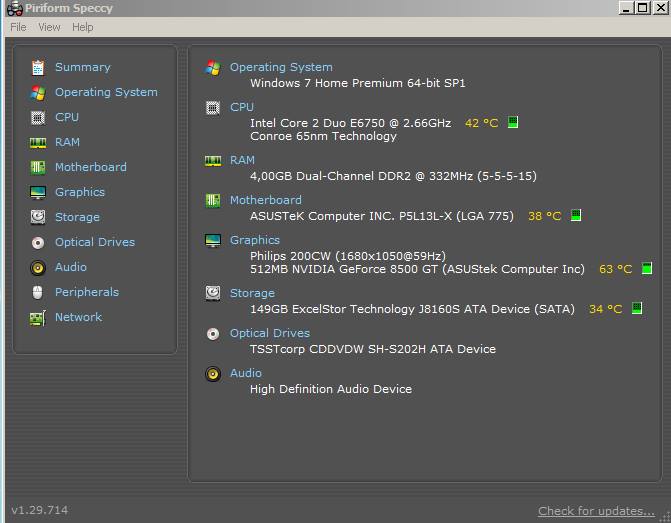Viewport: 671px width, 523px height.
Task: Select Optical Drives label in the sidebar
Action: [95, 242]
